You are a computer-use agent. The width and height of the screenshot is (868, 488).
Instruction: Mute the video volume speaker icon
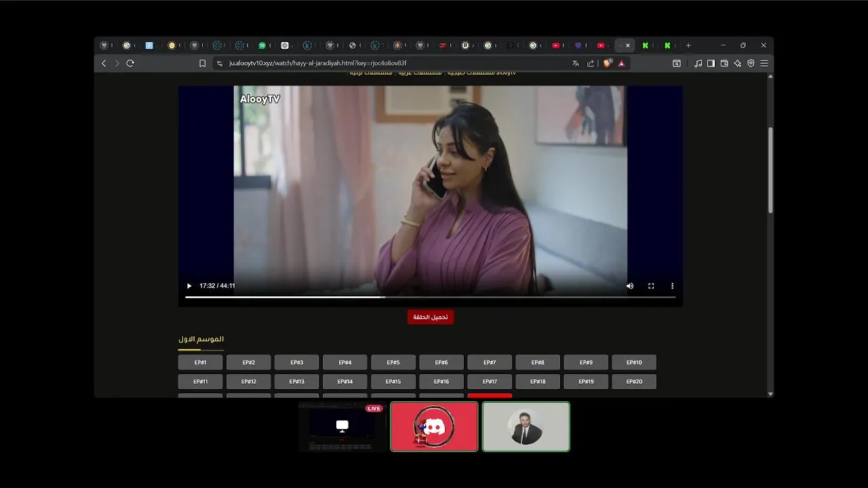coord(629,286)
